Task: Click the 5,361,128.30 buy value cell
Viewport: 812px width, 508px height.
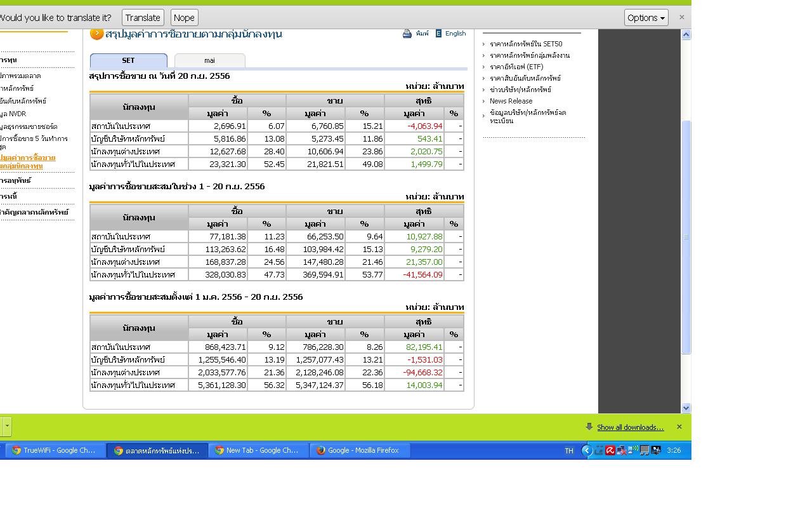Action: [x=218, y=385]
